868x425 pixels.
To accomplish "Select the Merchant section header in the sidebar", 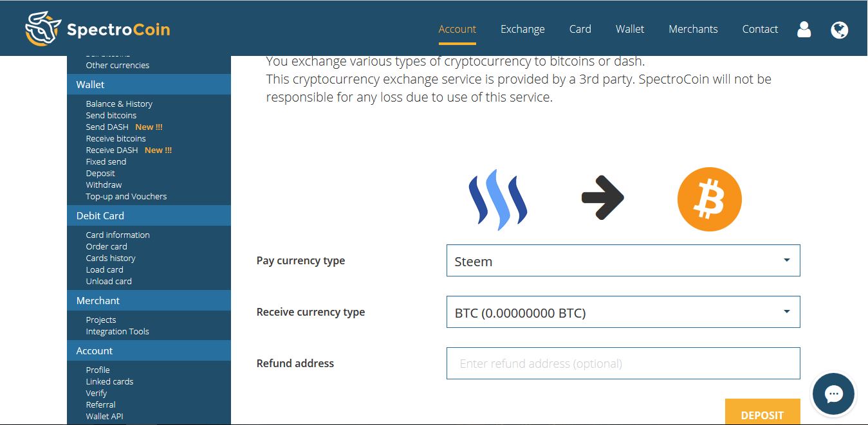I will [149, 300].
